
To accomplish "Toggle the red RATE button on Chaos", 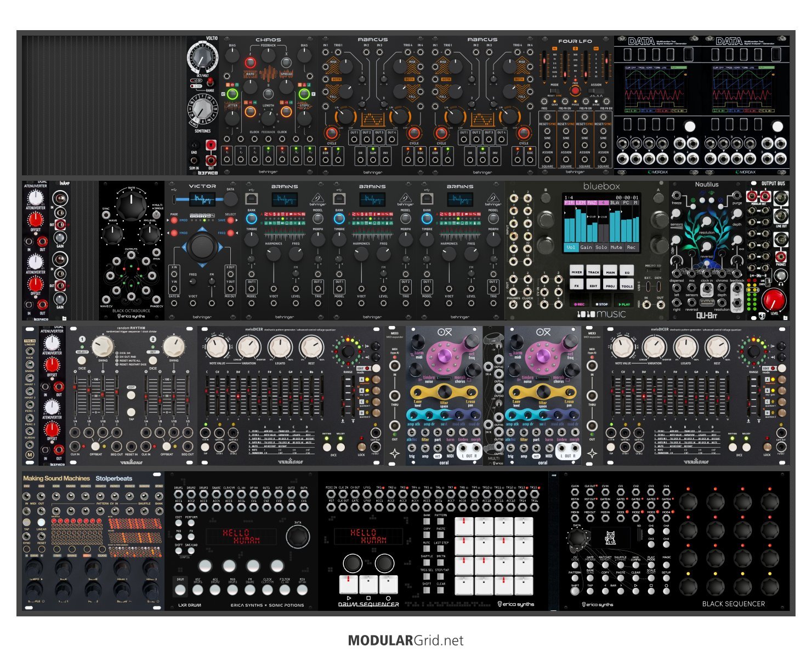I will point(250,62).
